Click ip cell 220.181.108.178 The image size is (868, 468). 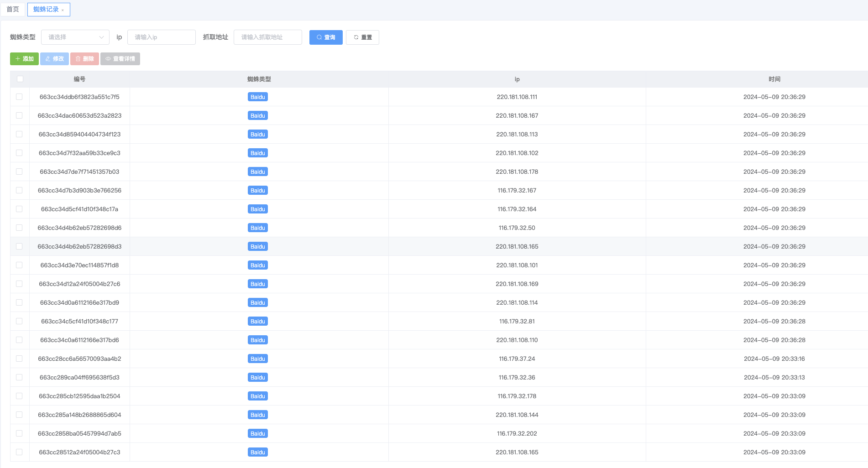[517, 172]
